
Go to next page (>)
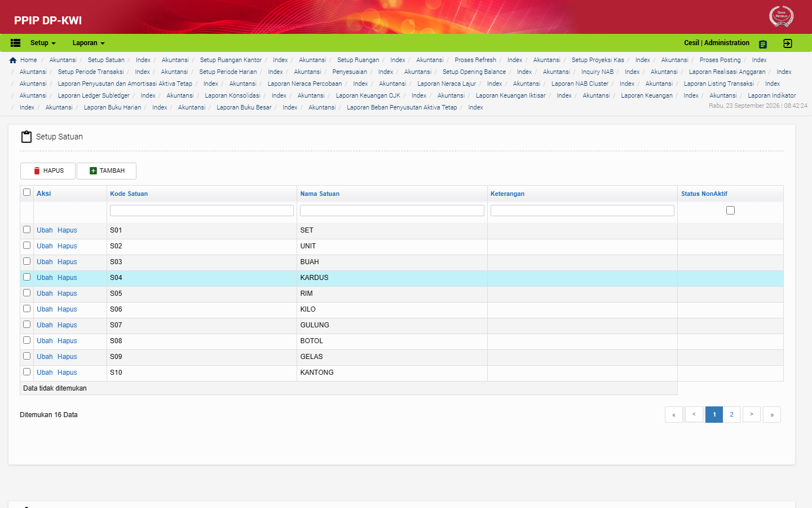coord(752,415)
